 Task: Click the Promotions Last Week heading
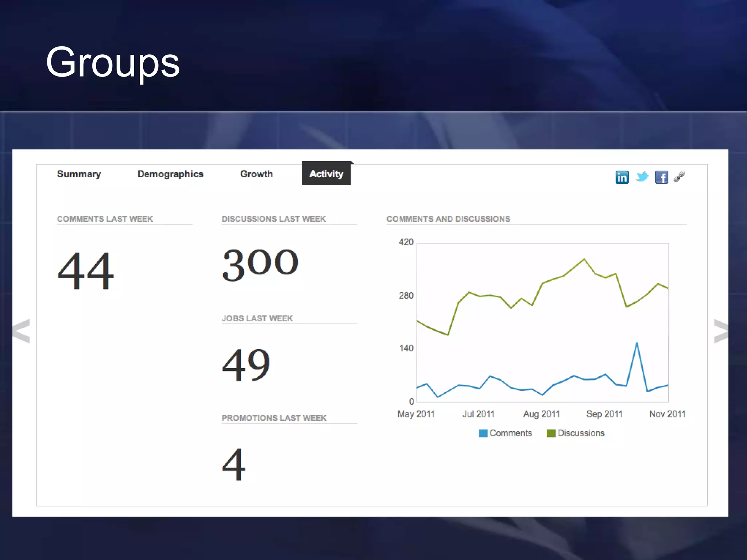274,418
